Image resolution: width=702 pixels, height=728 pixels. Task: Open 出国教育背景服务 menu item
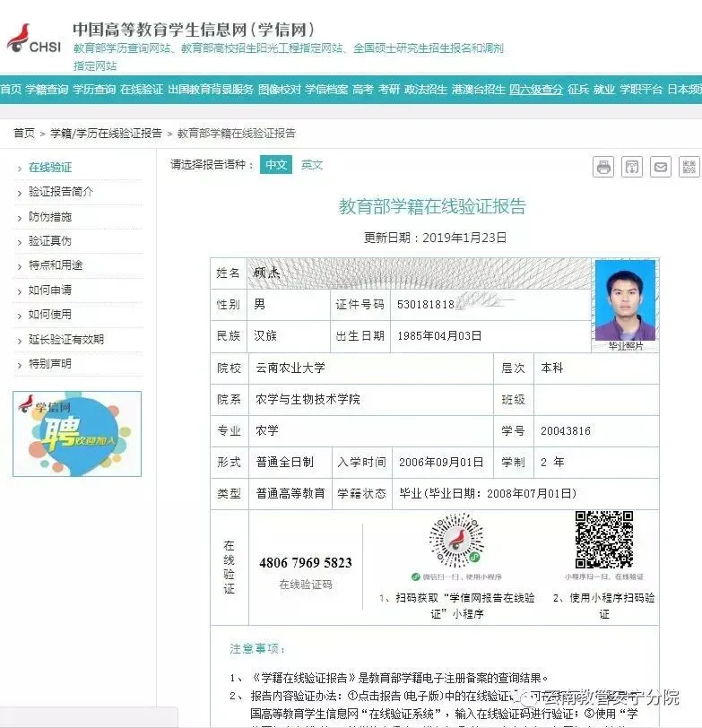211,89
